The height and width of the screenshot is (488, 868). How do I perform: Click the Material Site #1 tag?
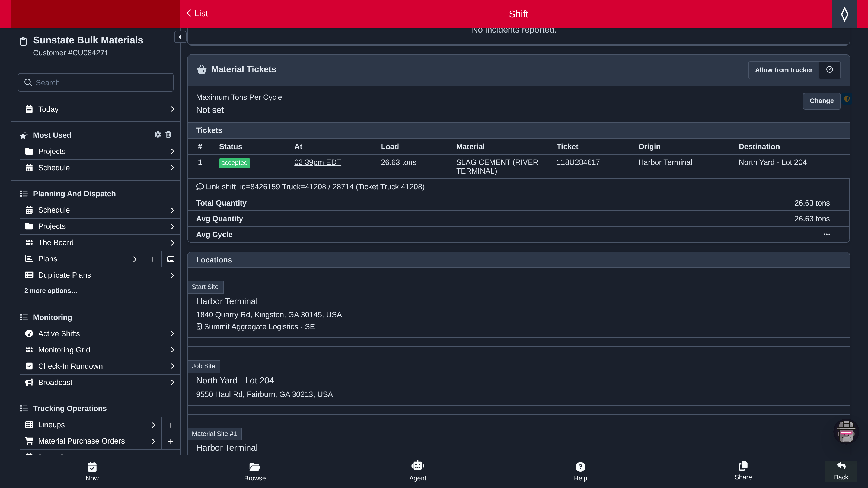click(x=214, y=434)
